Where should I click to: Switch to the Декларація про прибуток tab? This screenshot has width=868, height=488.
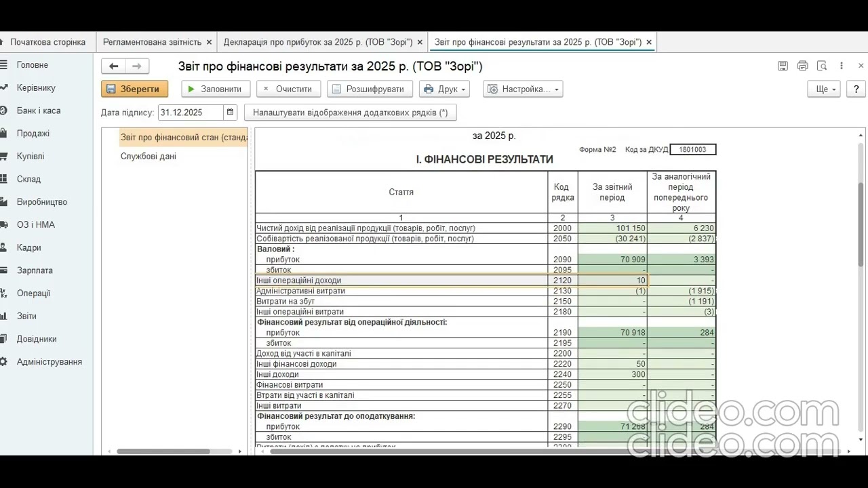tap(318, 42)
